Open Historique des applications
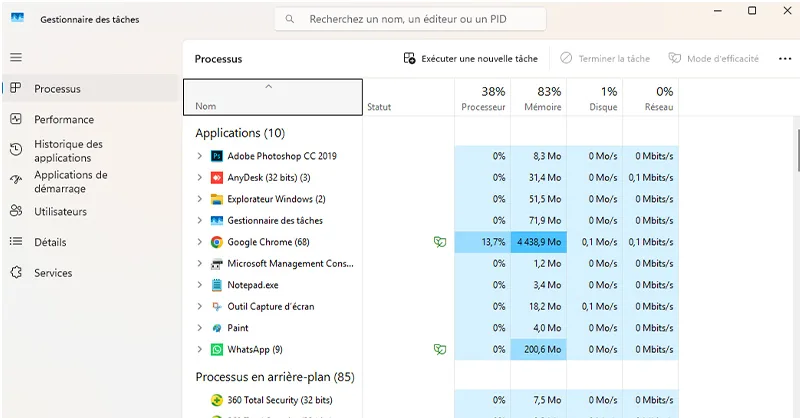The height and width of the screenshot is (418, 800). [x=91, y=151]
